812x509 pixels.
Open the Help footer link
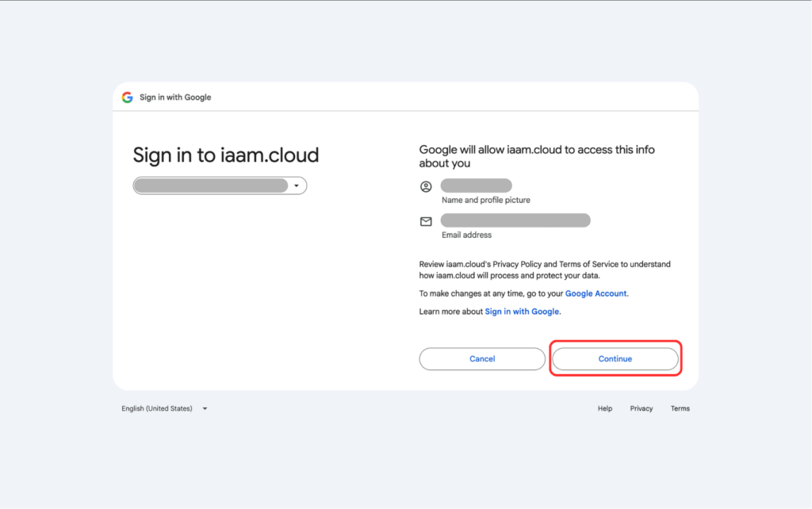tap(605, 408)
